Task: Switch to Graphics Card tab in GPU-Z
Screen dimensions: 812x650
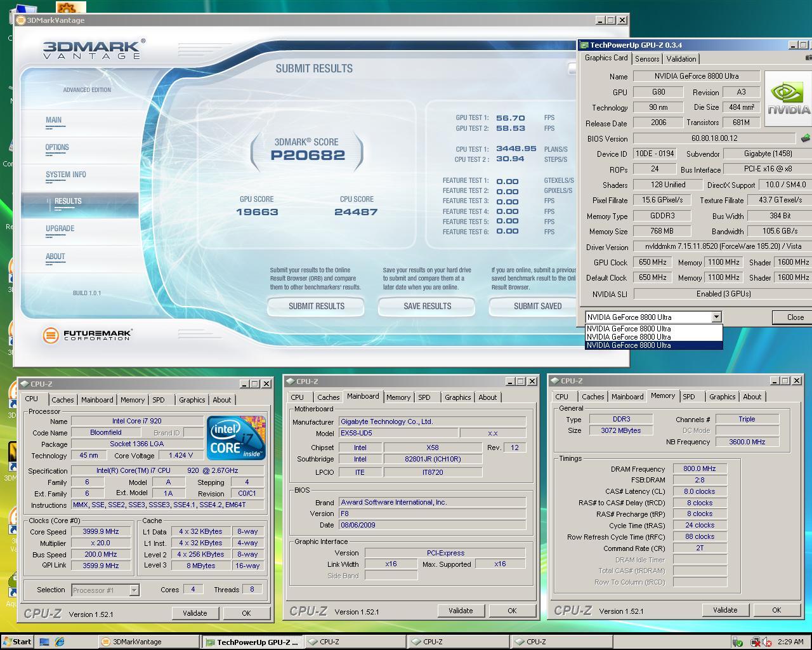Action: pos(606,58)
